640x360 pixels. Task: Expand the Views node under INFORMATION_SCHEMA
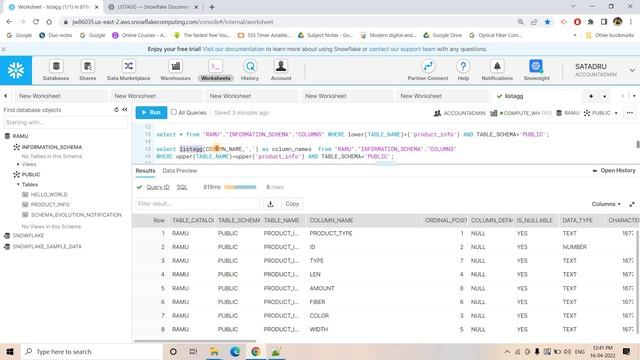click(x=18, y=164)
